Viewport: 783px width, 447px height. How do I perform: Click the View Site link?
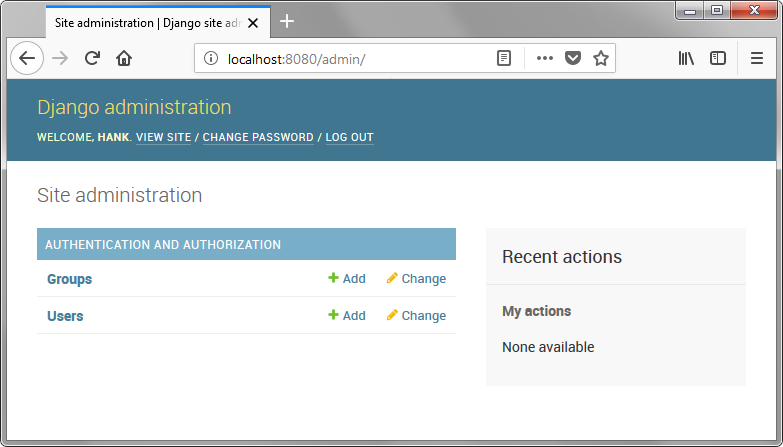(x=163, y=137)
